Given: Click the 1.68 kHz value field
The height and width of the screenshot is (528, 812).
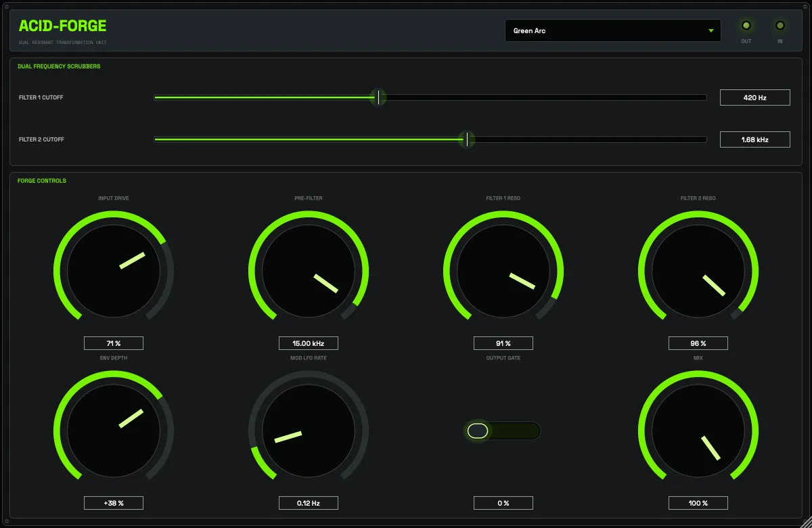Looking at the screenshot, I should (754, 139).
